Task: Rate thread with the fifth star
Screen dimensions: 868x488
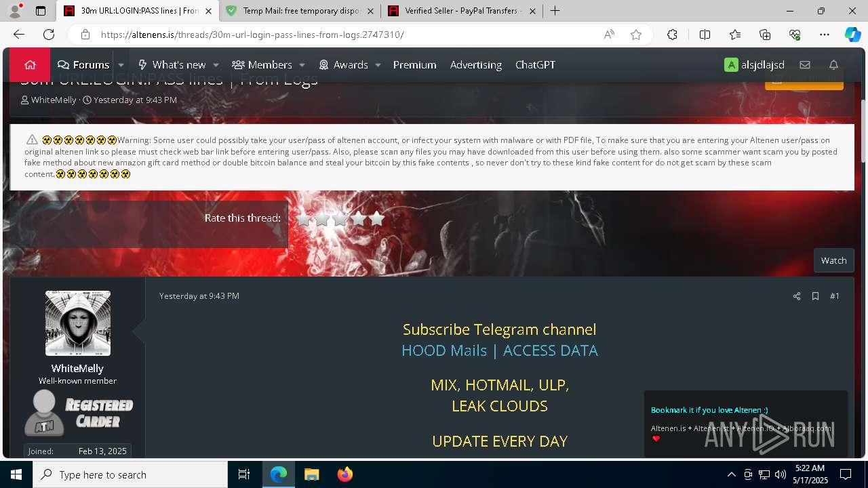Action: pos(377,219)
